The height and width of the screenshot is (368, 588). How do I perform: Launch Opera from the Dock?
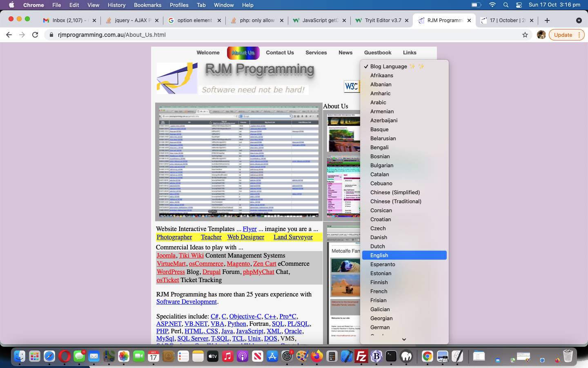point(64,357)
